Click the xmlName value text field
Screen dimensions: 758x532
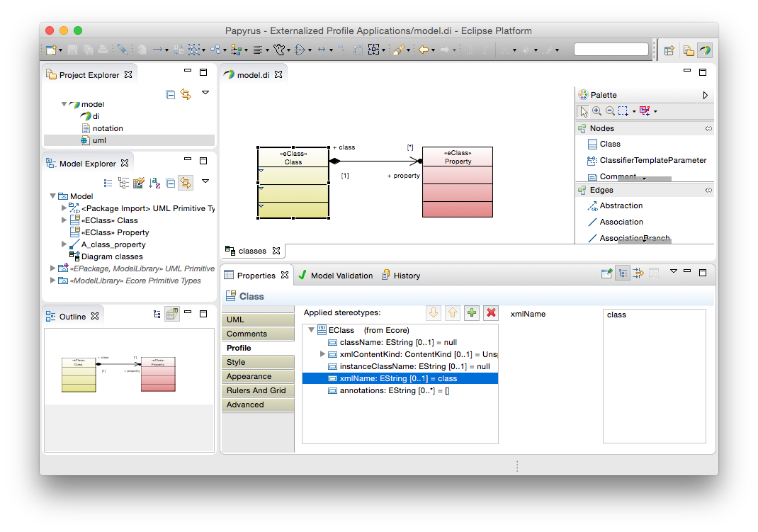coord(655,376)
